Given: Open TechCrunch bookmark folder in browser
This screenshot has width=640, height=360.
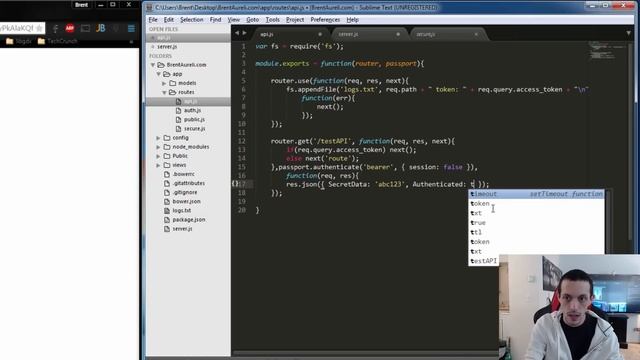Looking at the screenshot, I should click(57, 41).
